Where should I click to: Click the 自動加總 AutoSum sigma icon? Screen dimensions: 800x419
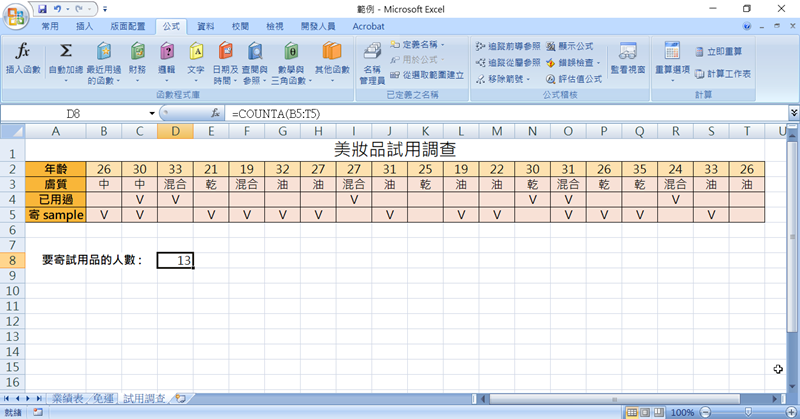pos(66,52)
